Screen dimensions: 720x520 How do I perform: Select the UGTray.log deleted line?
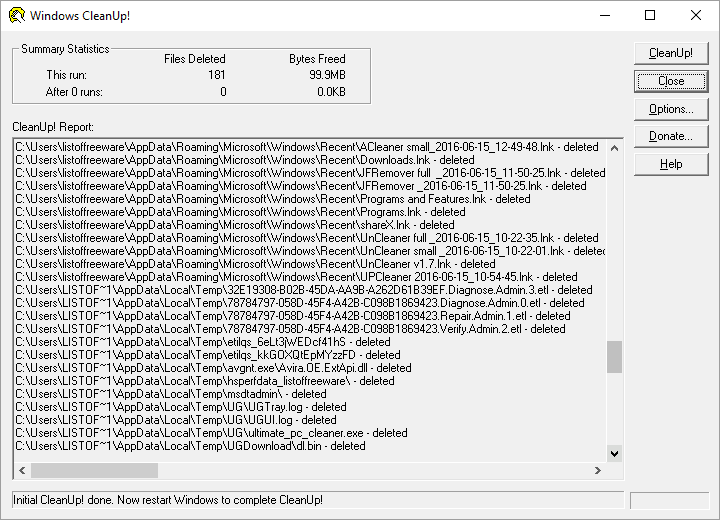click(181, 407)
